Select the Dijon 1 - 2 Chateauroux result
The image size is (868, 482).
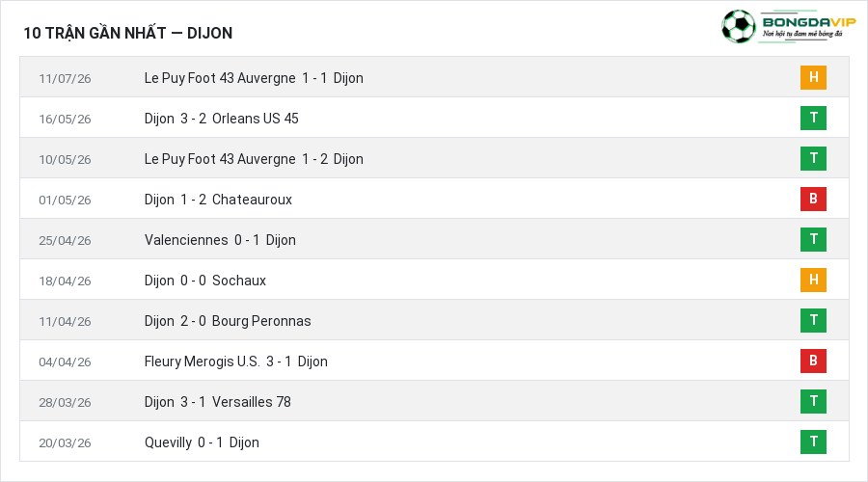218,200
